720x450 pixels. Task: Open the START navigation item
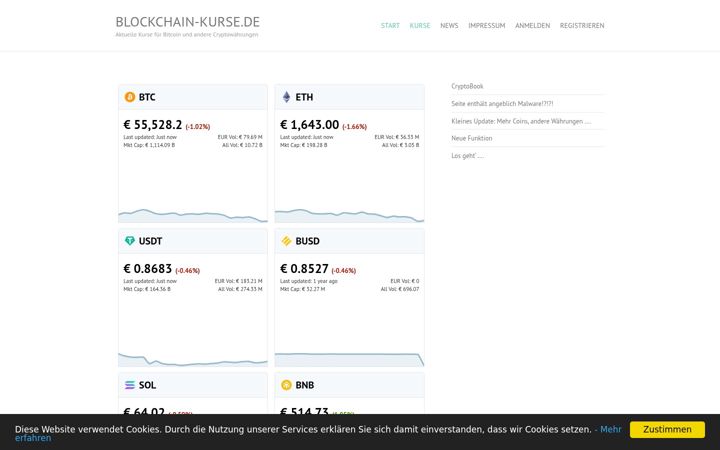pos(390,26)
